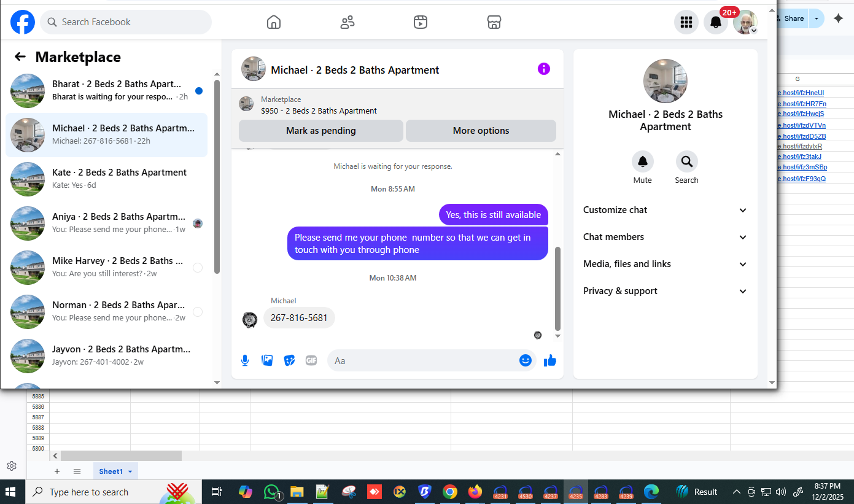Open Task View on the taskbar

(216, 492)
